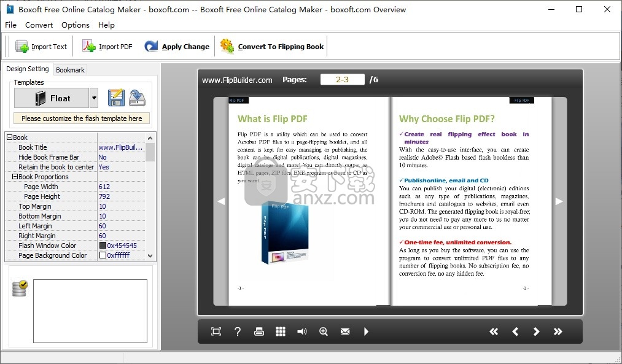Click the database checkmark icon

pyautogui.click(x=20, y=288)
